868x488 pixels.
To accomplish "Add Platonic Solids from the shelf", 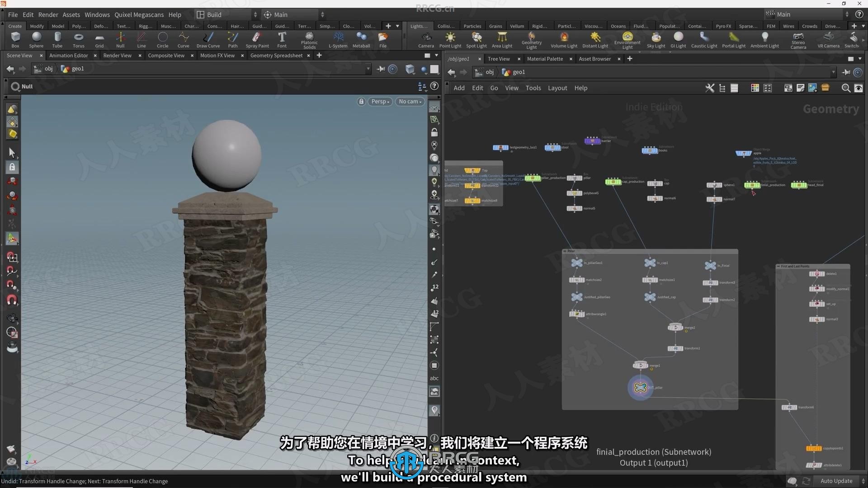I will pyautogui.click(x=309, y=40).
